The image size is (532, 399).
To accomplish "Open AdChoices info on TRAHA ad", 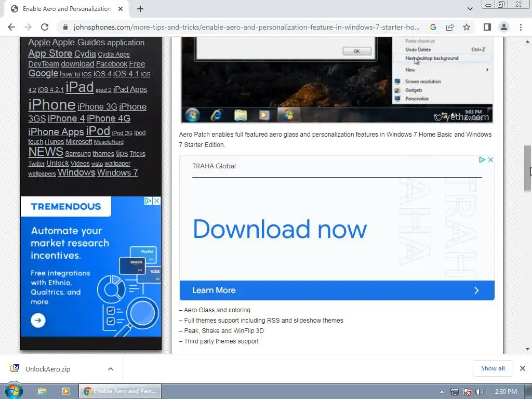I will tap(482, 160).
